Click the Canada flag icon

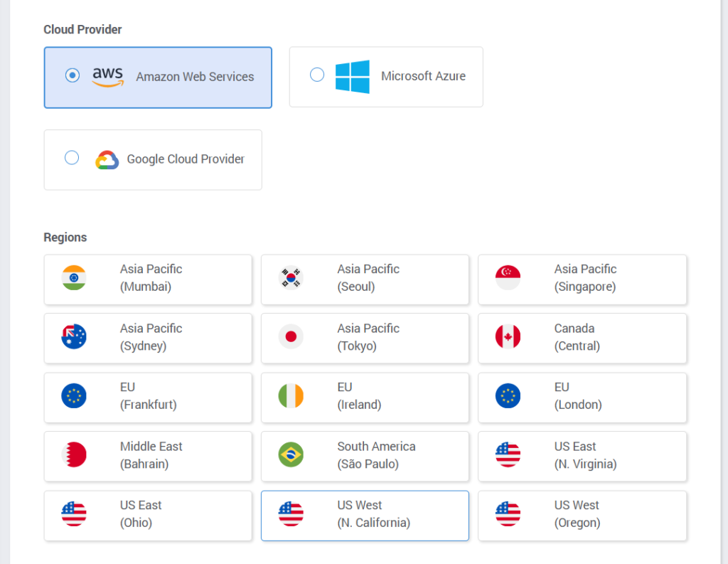(x=508, y=336)
